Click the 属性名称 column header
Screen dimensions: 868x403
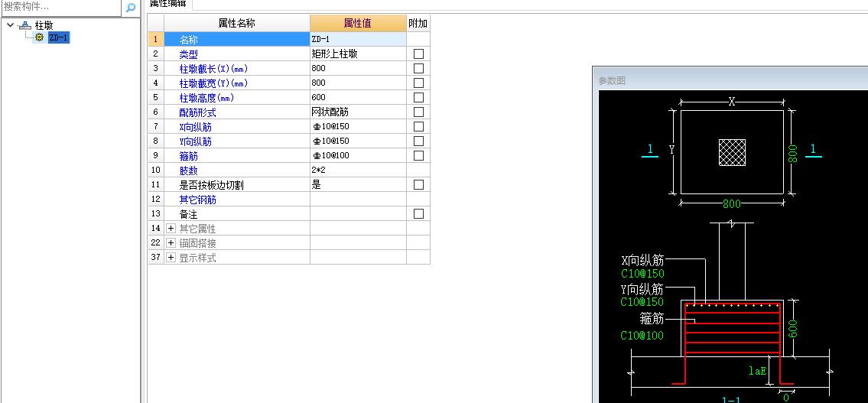tap(237, 23)
